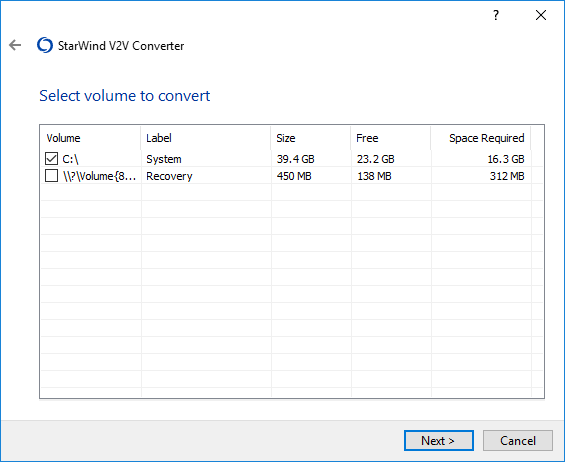Click the Recovery label cell
The width and height of the screenshot is (565, 462).
169,176
